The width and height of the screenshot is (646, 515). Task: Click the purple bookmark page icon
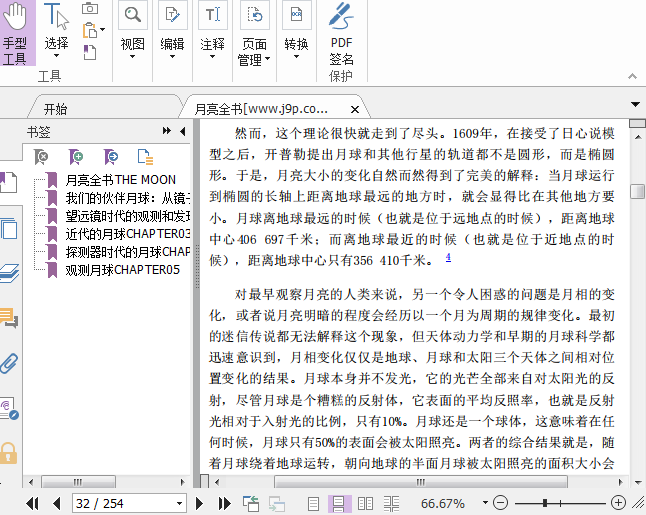[90, 52]
